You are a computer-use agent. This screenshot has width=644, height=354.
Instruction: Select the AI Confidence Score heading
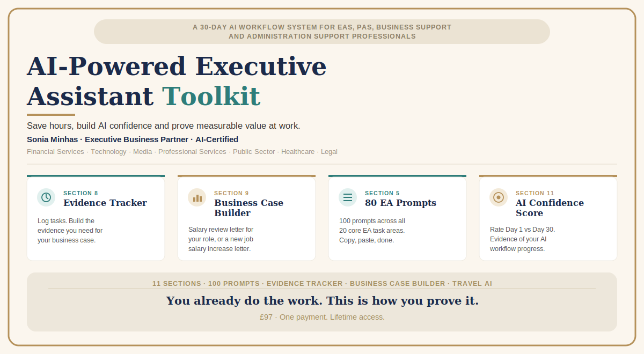point(550,208)
